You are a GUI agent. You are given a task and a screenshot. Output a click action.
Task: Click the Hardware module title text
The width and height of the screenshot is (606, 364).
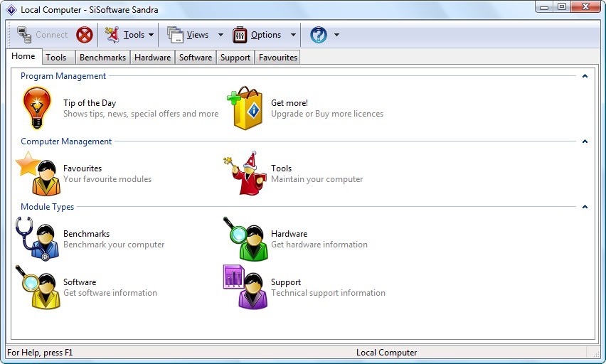289,234
